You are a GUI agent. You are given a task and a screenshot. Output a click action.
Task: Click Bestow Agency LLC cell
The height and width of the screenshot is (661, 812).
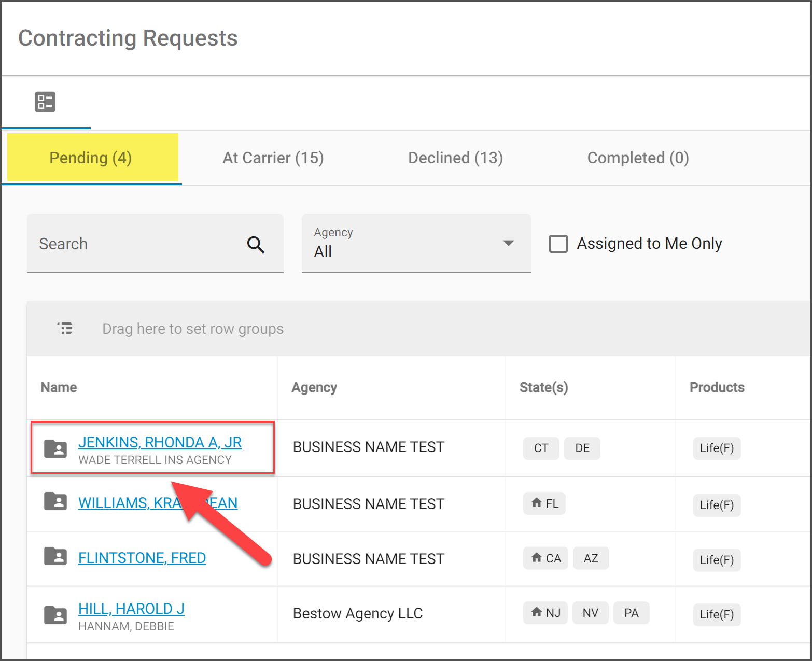point(358,613)
